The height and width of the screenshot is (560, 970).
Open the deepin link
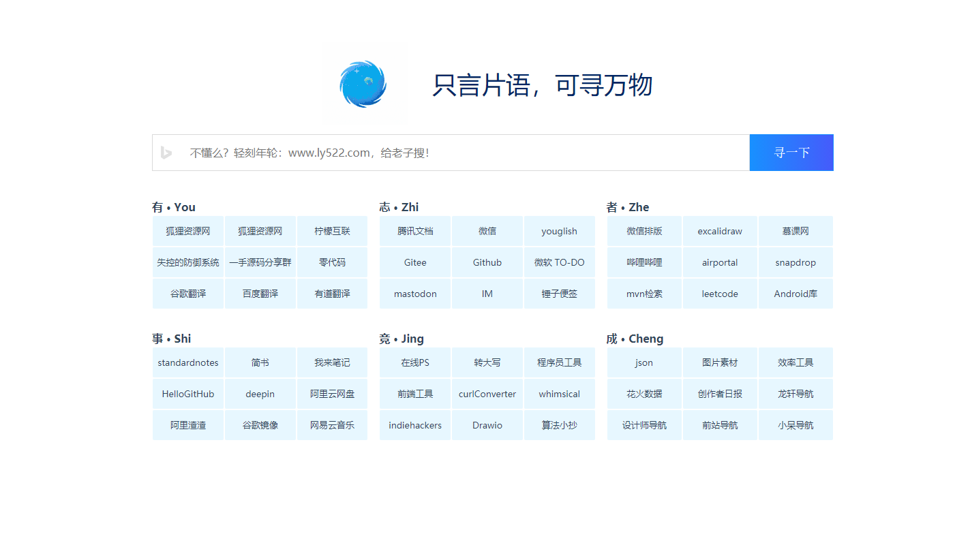pyautogui.click(x=260, y=394)
